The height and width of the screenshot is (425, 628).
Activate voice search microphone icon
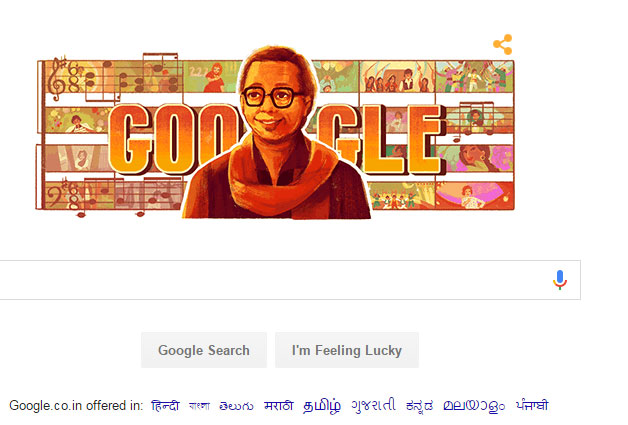point(560,280)
